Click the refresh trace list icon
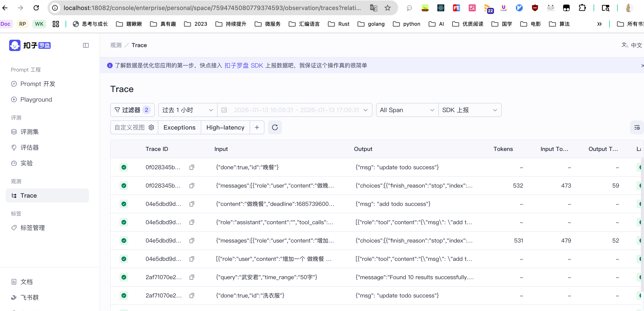644x311 pixels. (x=275, y=128)
